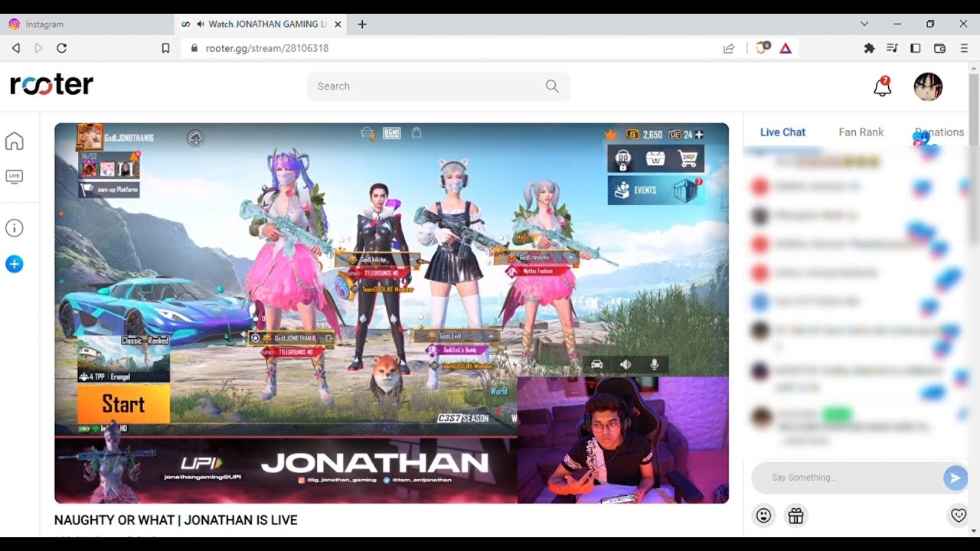980x551 pixels.
Task: Open the Rooter home icon in sidebar
Action: (x=14, y=142)
